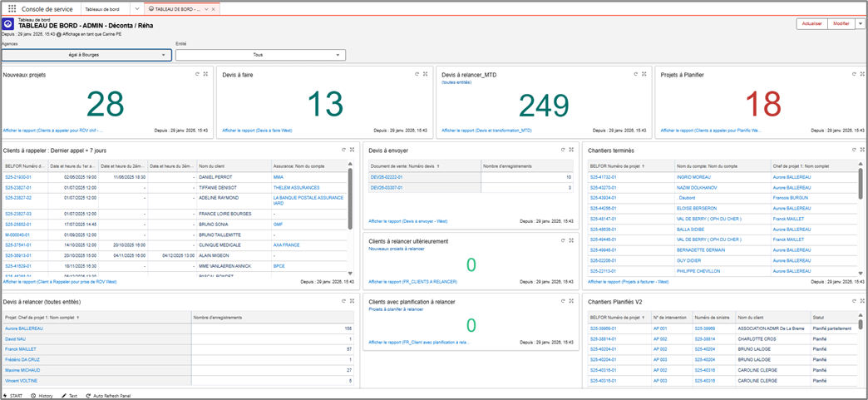Expand the Devis à faire widget
The image size is (868, 400).
[x=425, y=74]
